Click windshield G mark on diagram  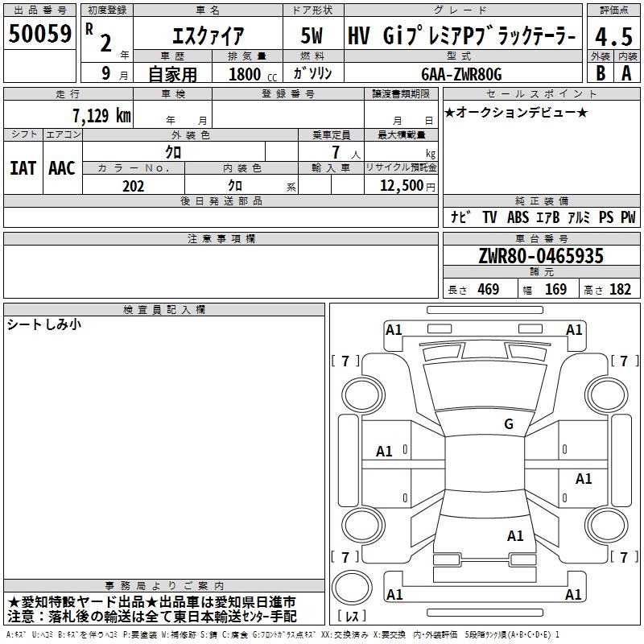tap(509, 423)
